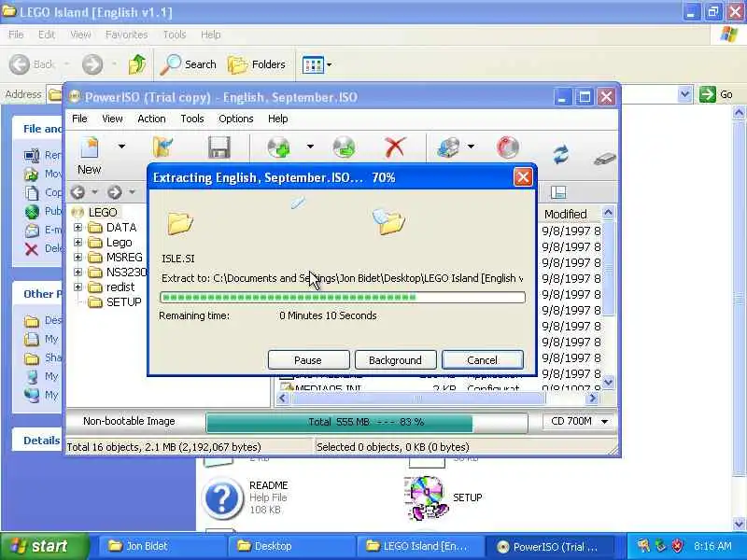Expand the Lego folder node
Viewport: 747px width, 560px height.
point(78,243)
